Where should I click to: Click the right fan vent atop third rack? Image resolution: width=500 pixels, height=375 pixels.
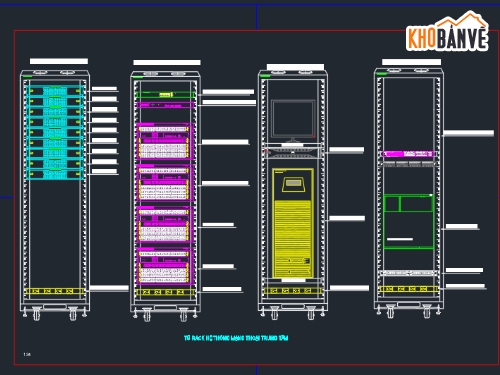[x=305, y=72]
